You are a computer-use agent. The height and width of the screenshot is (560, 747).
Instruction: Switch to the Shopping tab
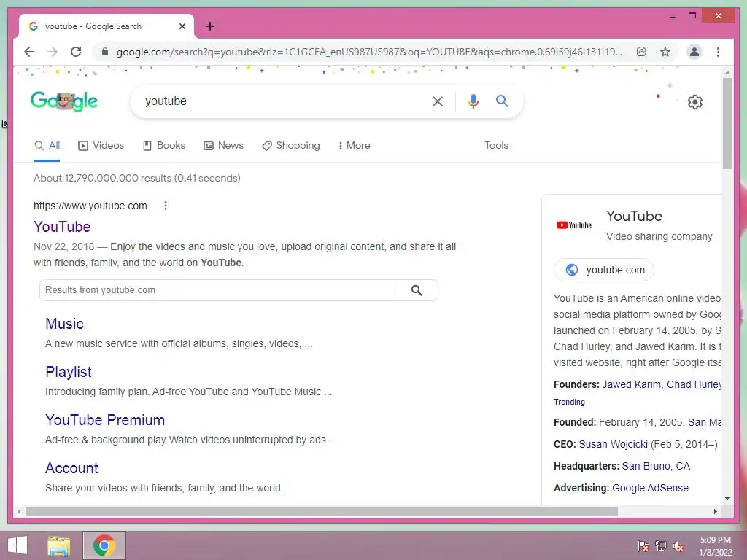291,146
